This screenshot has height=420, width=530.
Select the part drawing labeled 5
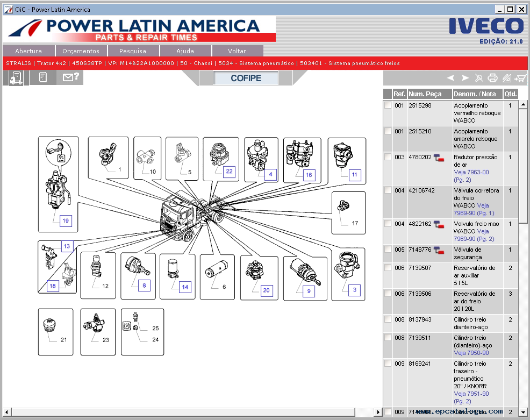(182, 159)
